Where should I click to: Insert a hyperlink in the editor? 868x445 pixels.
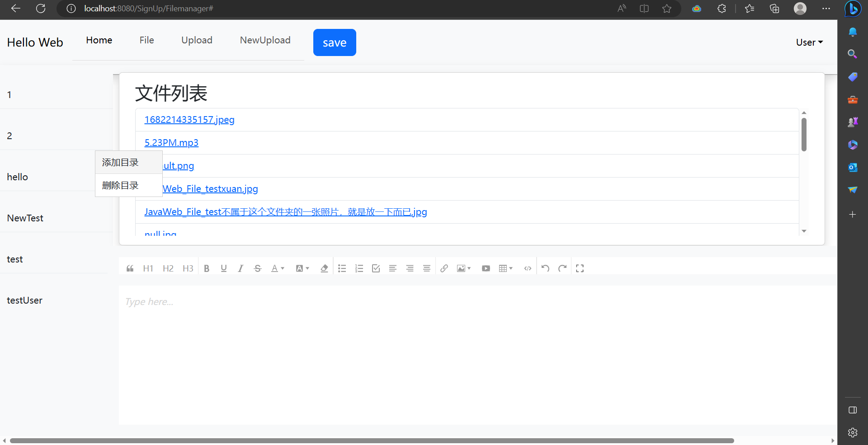(444, 268)
